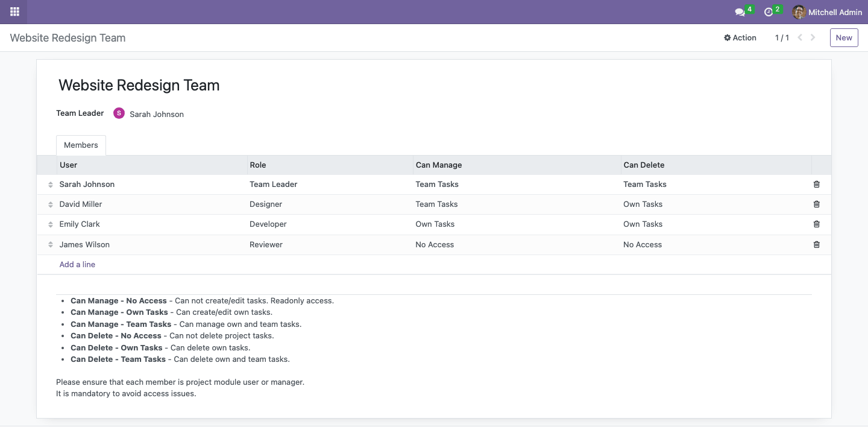Image resolution: width=868 pixels, height=427 pixels.
Task: Delete the Emily Clark member row
Action: point(817,224)
